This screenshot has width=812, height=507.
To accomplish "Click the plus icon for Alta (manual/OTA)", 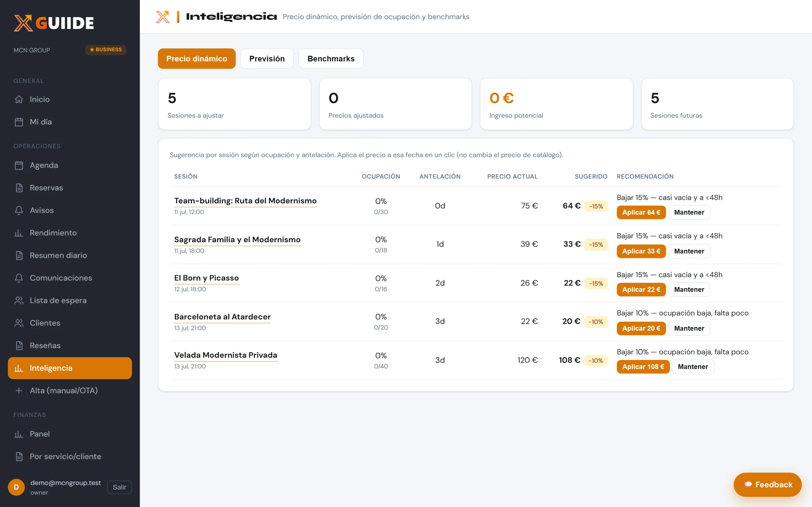I will [19, 390].
